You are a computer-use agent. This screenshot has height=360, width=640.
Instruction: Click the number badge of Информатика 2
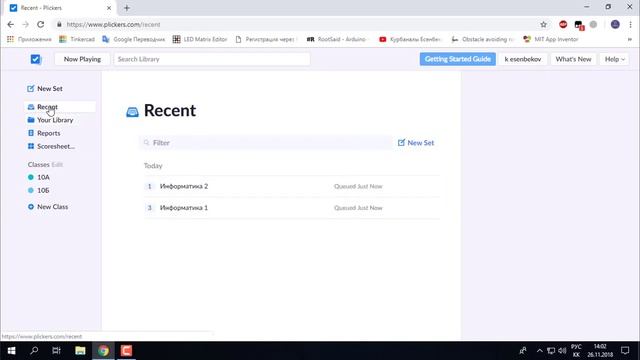[149, 186]
